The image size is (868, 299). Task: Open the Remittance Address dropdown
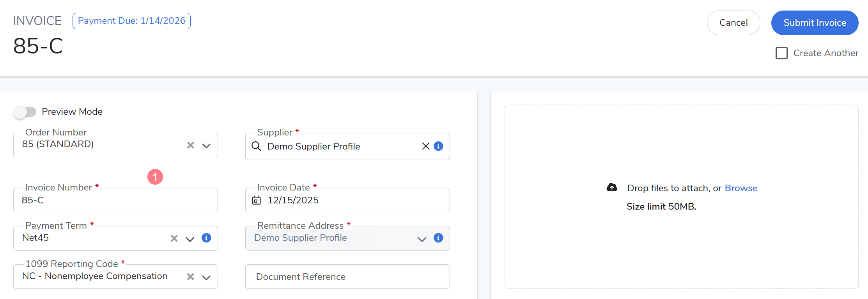tap(422, 239)
